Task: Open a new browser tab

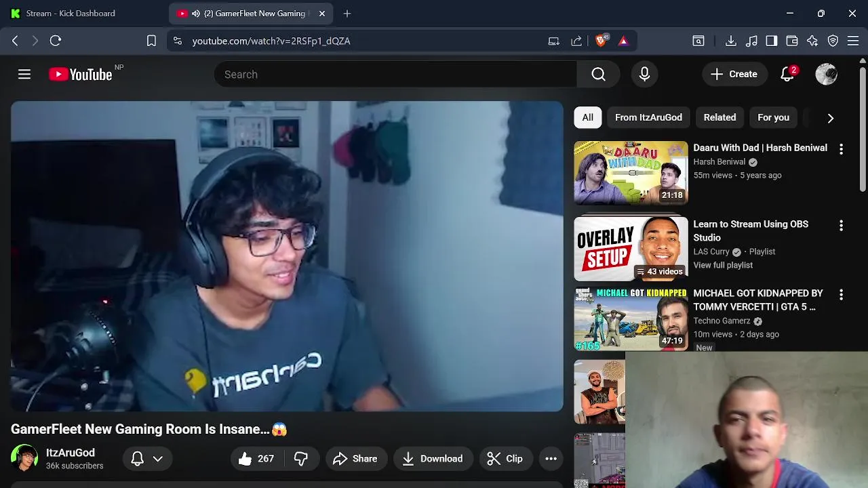Action: coord(347,14)
